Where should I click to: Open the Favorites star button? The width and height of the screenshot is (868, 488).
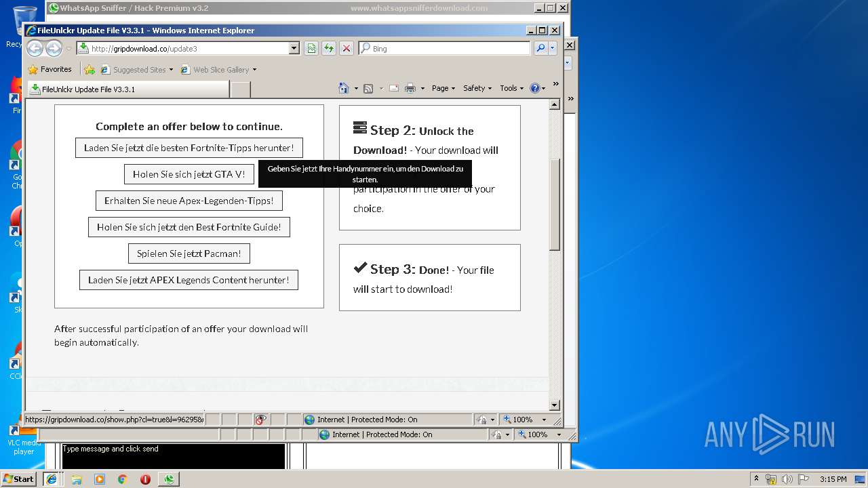click(50, 69)
